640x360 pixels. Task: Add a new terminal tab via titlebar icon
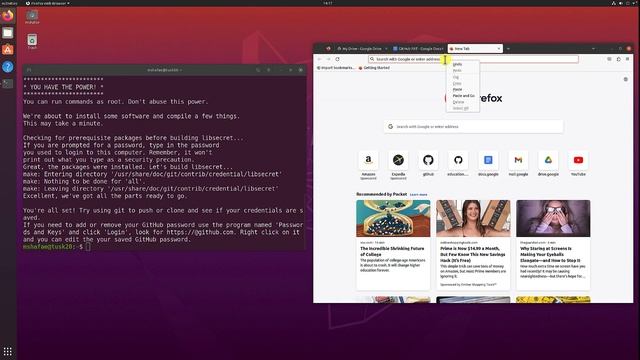pos(29,70)
